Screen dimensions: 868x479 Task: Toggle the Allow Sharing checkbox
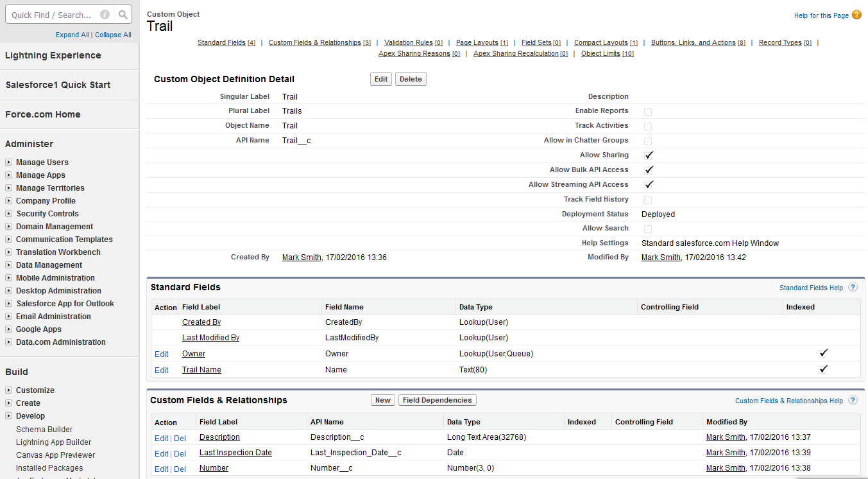[649, 155]
